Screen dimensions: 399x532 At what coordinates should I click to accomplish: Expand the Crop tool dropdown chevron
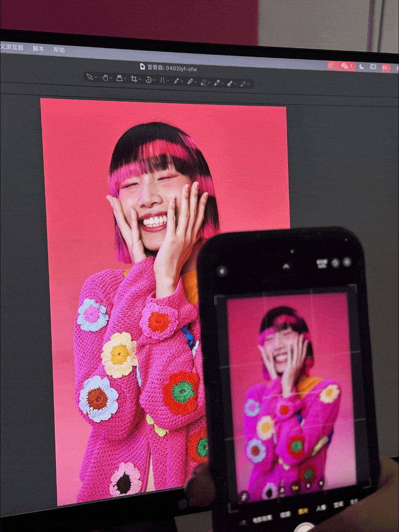(140, 79)
